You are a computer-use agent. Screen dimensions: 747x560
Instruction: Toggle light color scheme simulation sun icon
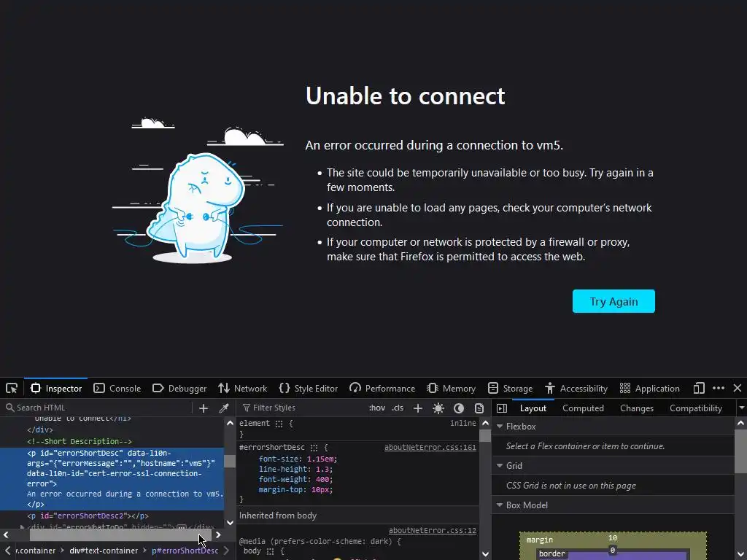tap(438, 408)
